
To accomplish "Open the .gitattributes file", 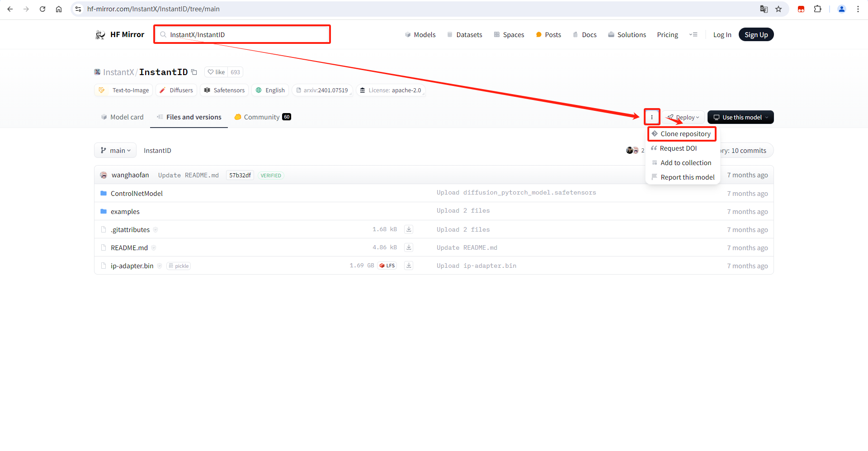I will coord(130,229).
